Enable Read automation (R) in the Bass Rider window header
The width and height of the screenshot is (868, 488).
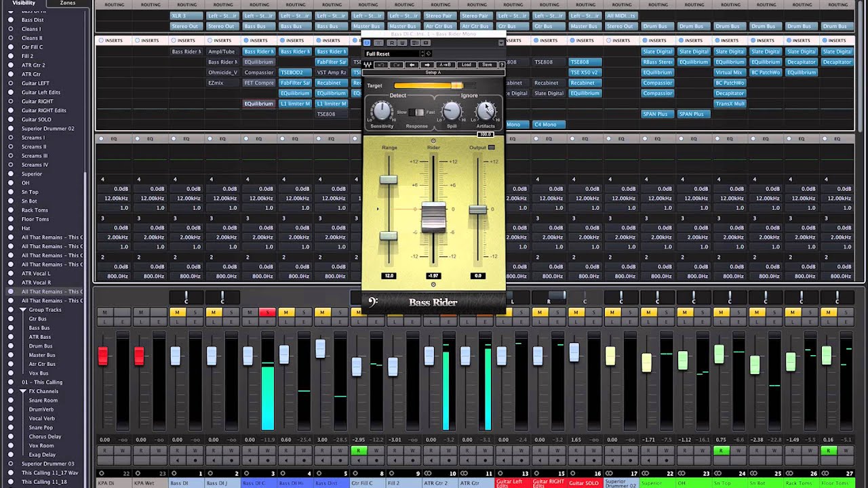392,43
